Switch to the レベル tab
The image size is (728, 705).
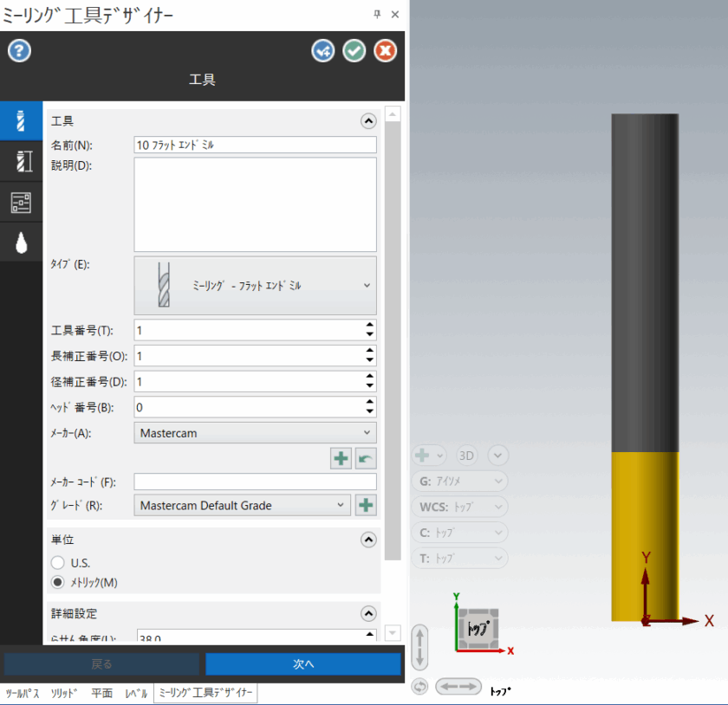point(136,694)
